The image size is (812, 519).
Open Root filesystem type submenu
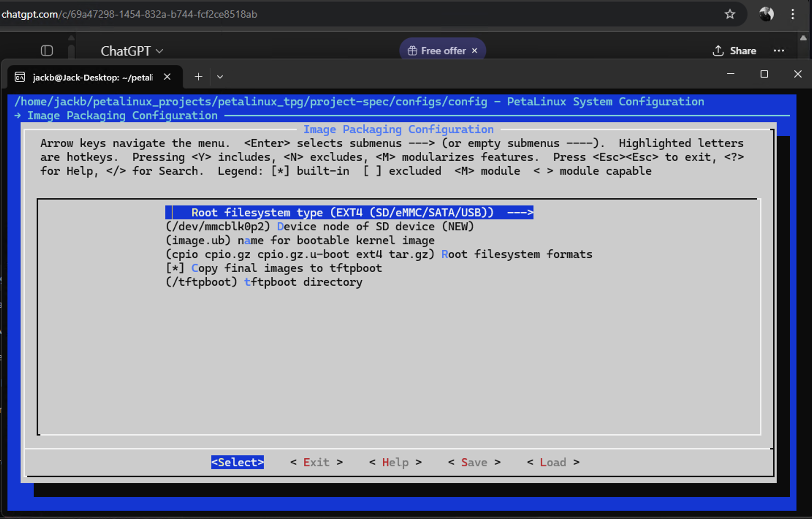[x=349, y=212]
